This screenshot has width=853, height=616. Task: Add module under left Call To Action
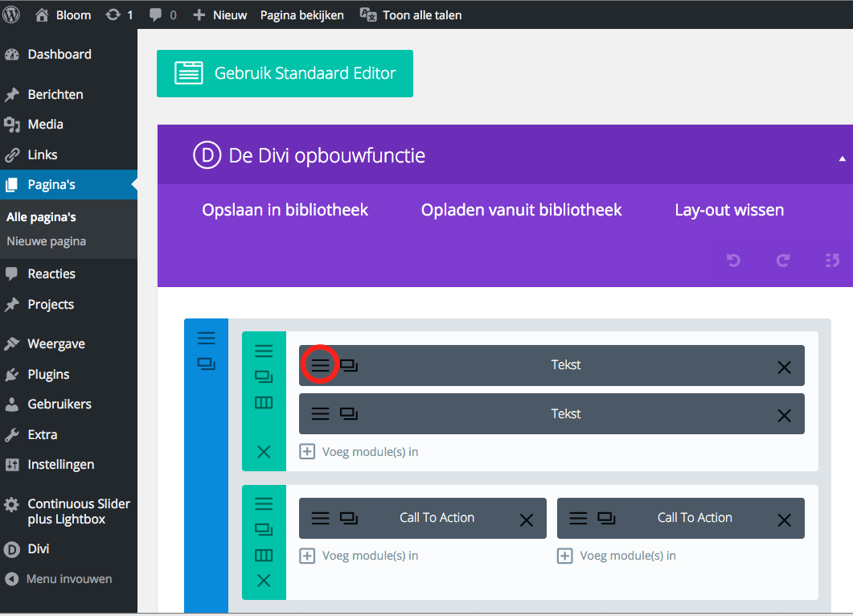(359, 556)
